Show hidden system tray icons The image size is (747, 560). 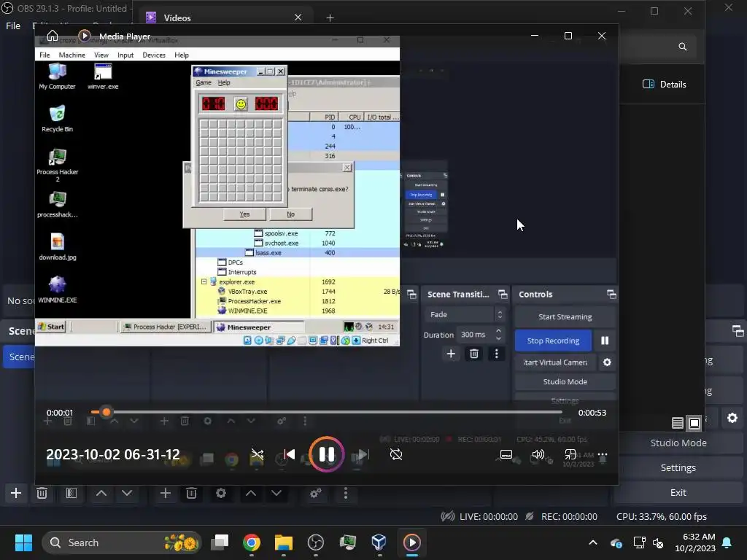[x=593, y=542]
